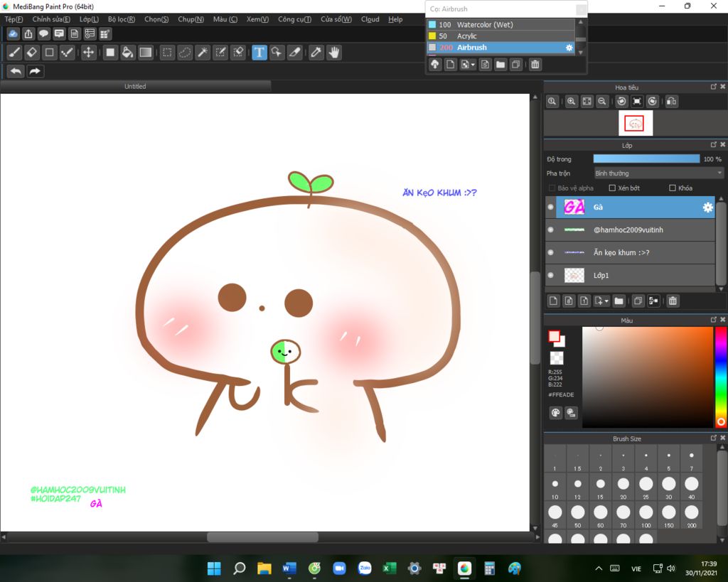Select the Watercolor (Wet) brush
The image size is (728, 582).
click(x=501, y=25)
